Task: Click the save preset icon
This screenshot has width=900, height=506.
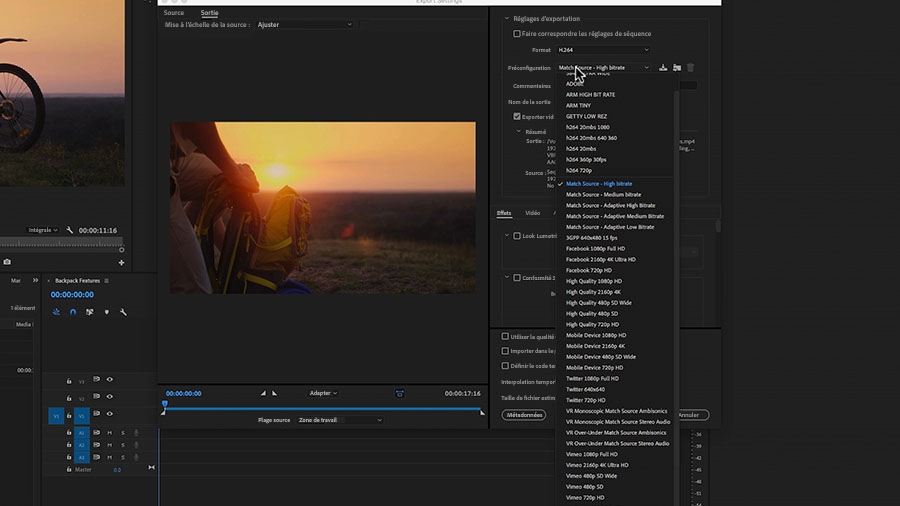Action: point(663,68)
